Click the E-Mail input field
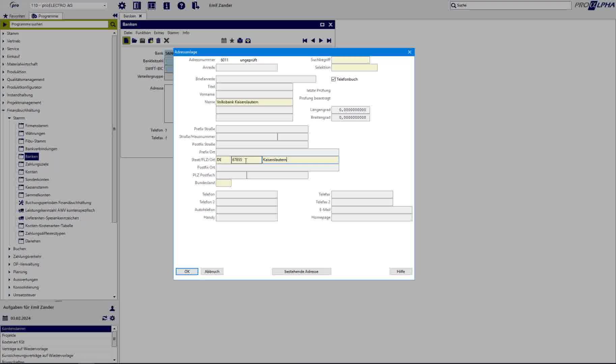The height and width of the screenshot is (364, 616). pyautogui.click(x=372, y=210)
